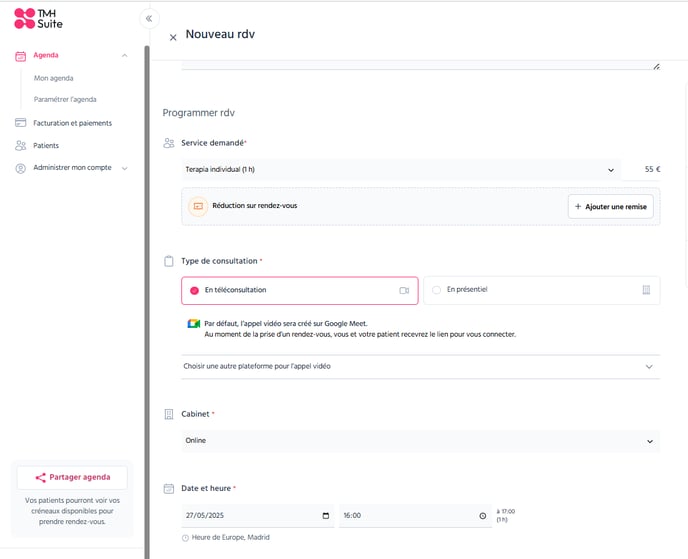Click the Ajouter une remise button
Image resolution: width=688 pixels, height=559 pixels.
610,206
